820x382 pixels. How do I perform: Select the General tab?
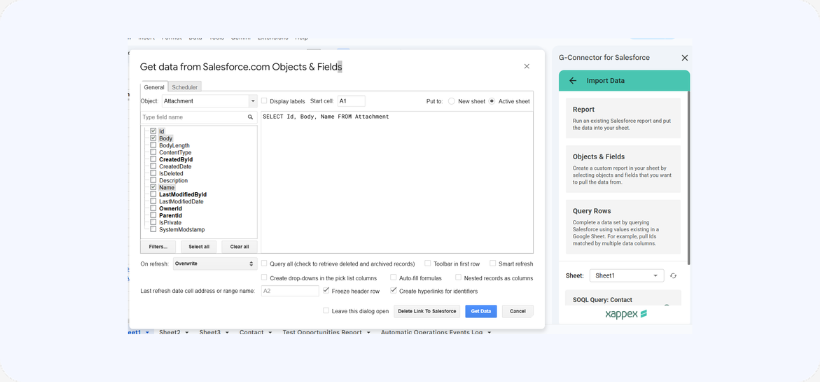[x=154, y=87]
